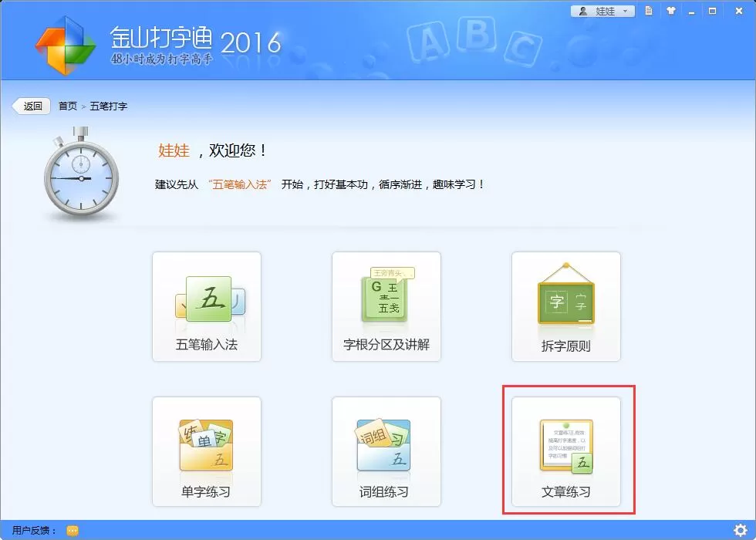756x540 pixels.
Task: Click the 返回 back button
Action: coord(32,106)
